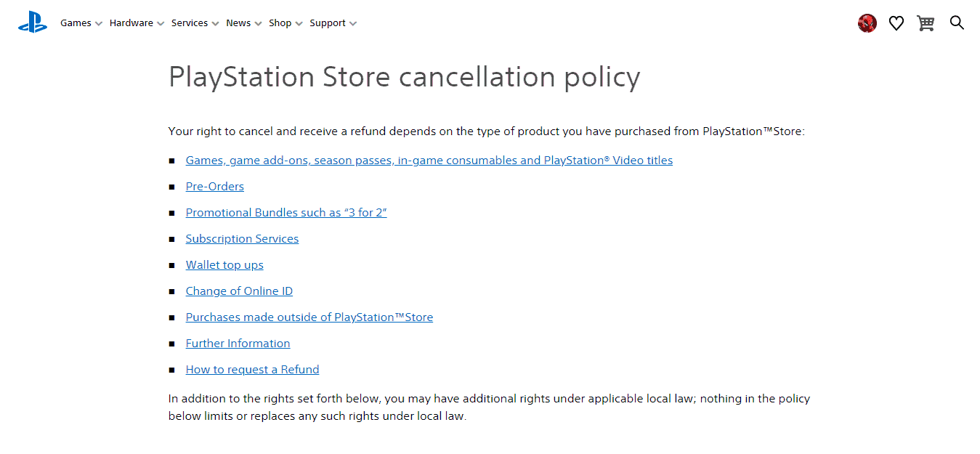Click the Subscription Services link

242,238
